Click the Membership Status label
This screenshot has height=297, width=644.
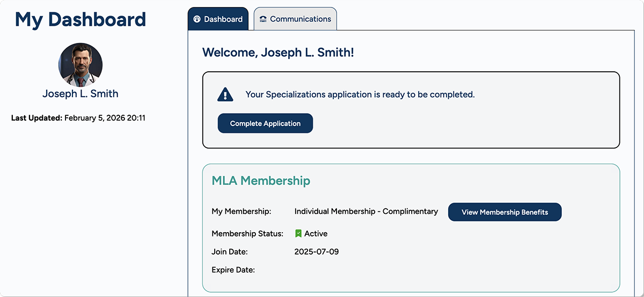click(247, 234)
